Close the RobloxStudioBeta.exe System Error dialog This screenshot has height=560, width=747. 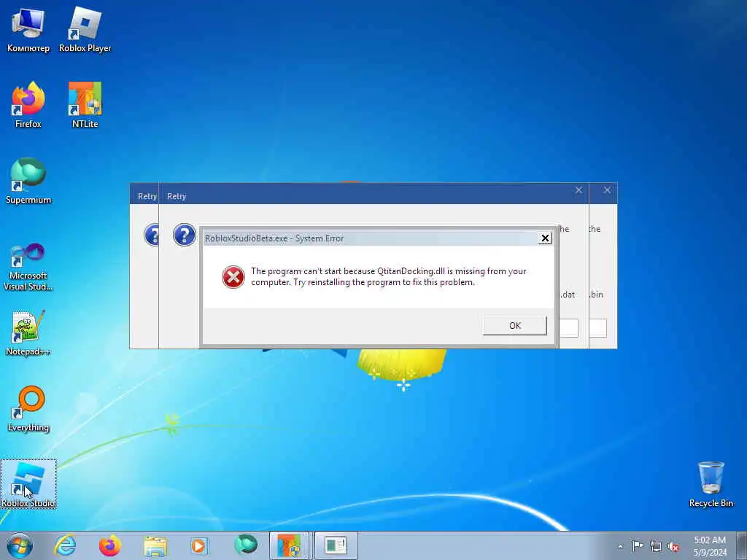[545, 238]
